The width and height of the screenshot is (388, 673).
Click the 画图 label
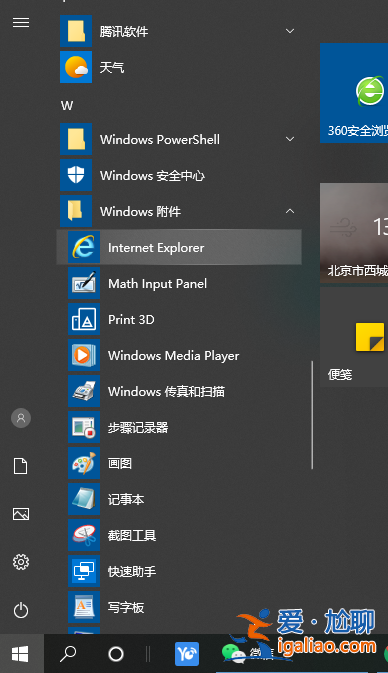tap(120, 464)
